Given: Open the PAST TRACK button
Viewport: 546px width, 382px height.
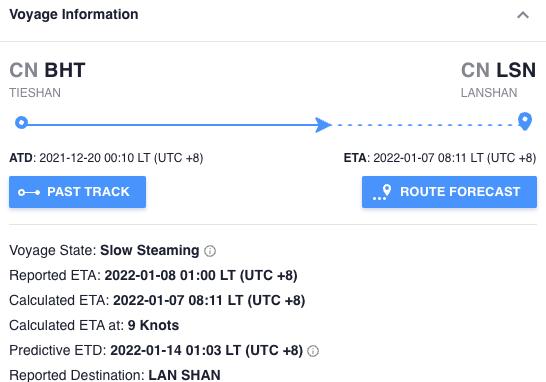Looking at the screenshot, I should coord(77,192).
